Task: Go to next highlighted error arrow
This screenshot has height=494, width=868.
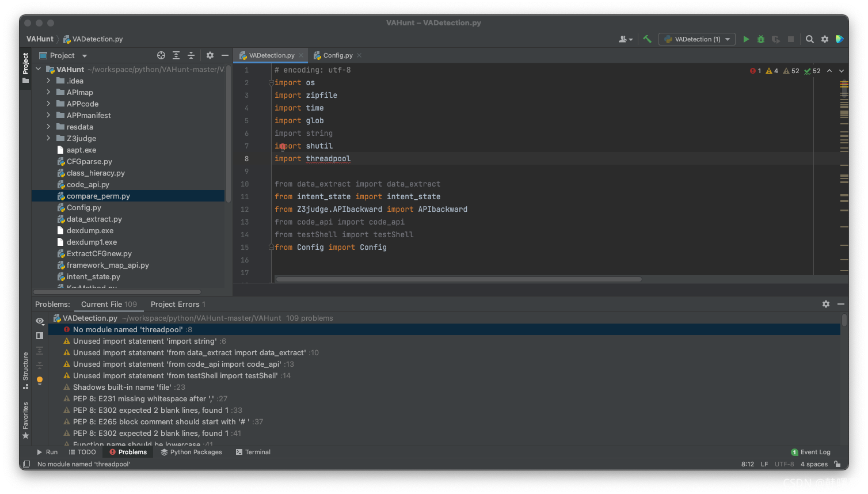Action: tap(842, 71)
